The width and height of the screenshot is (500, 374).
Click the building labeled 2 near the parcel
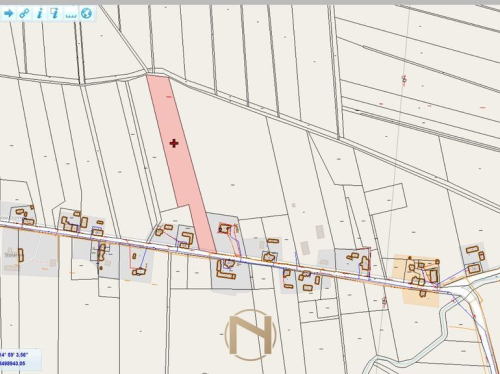(225, 229)
